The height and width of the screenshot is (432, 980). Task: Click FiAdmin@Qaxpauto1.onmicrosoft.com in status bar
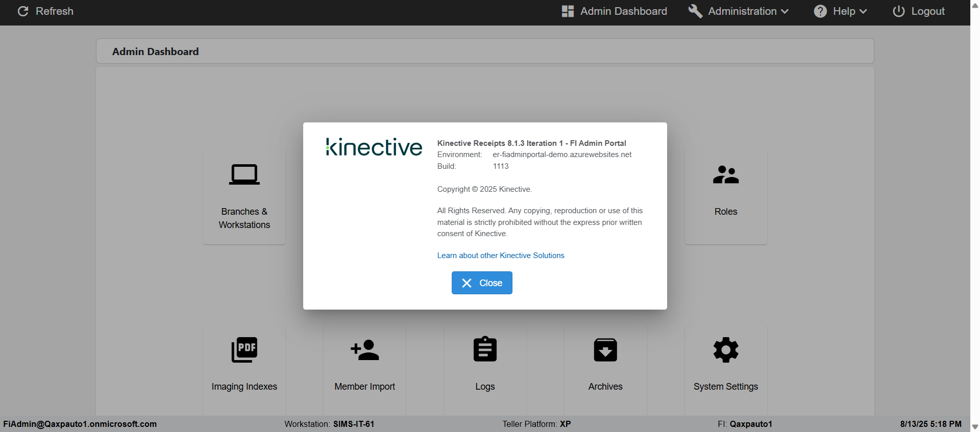[x=80, y=424]
